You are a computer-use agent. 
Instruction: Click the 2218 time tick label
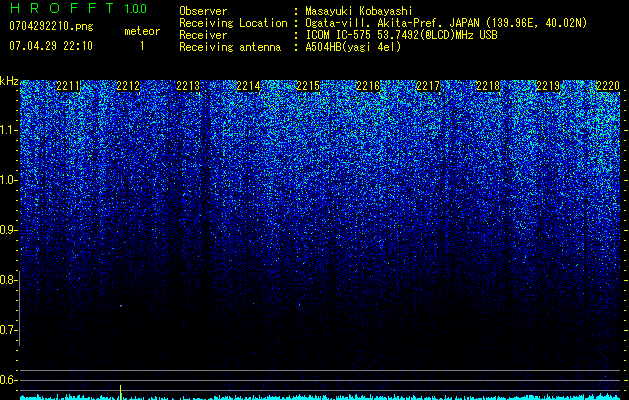pos(488,86)
